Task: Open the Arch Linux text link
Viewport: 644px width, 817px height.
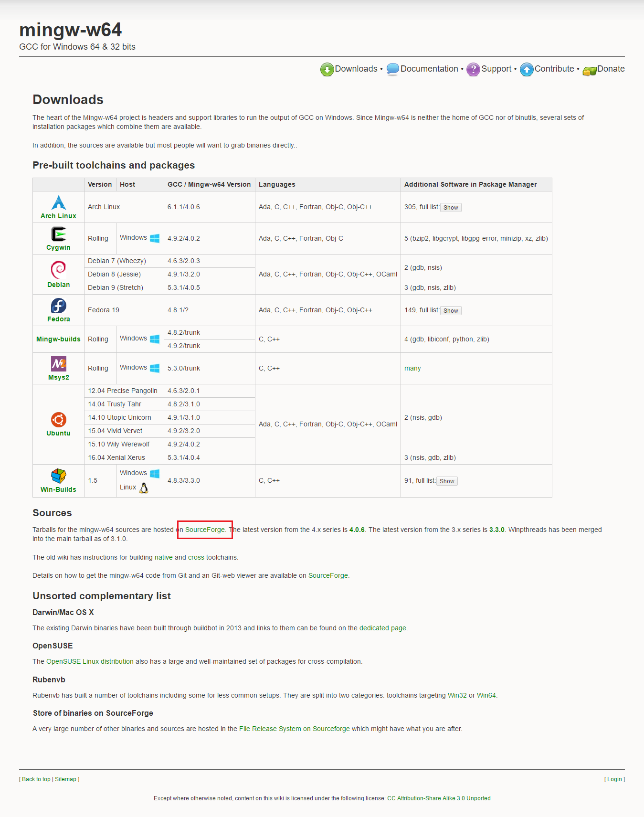Action: [58, 216]
